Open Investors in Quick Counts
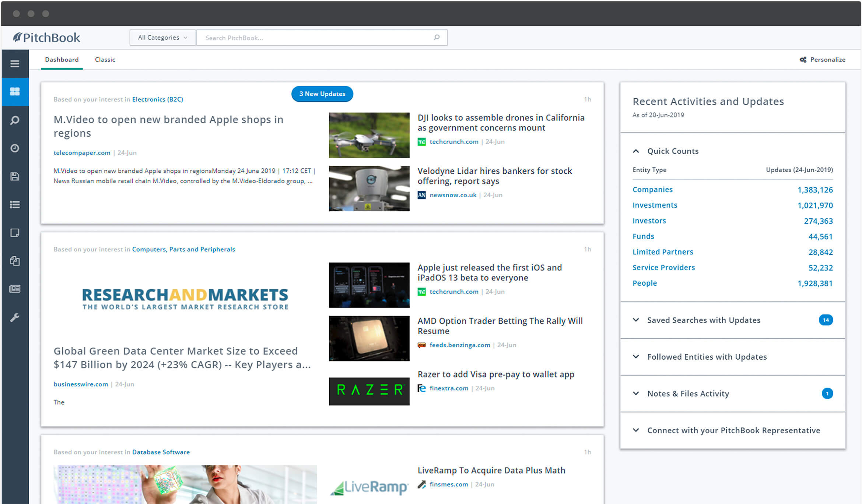This screenshot has height=504, width=862. (x=649, y=221)
